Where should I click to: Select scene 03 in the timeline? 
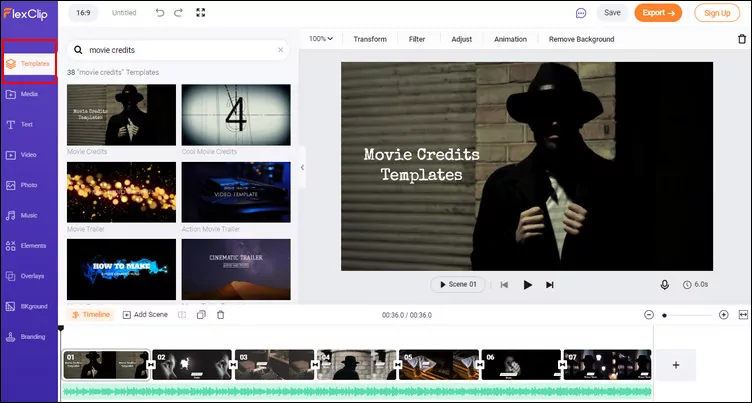[274, 365]
